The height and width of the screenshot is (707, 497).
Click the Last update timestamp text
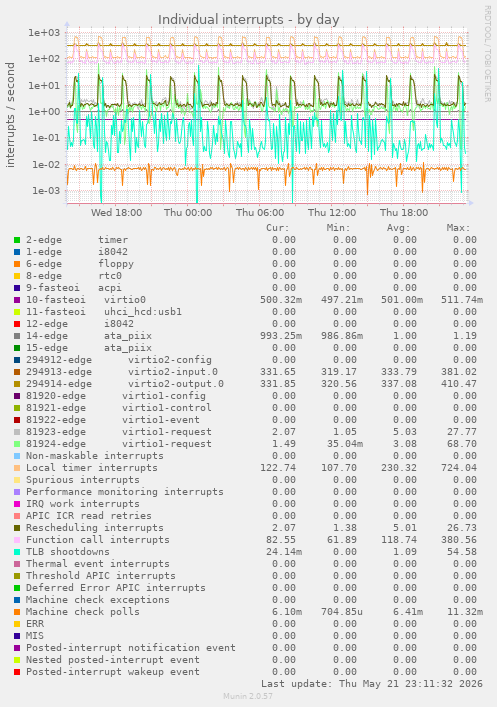tap(372, 684)
